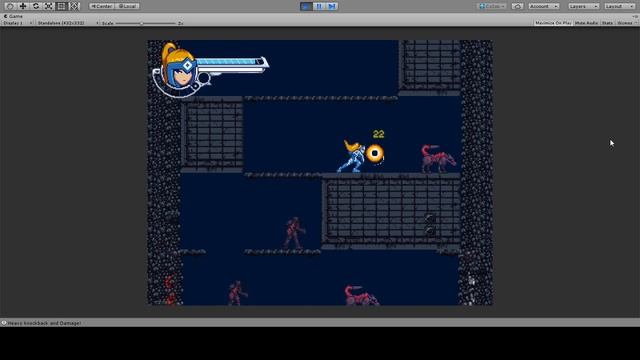Screen dimensions: 640x360
Task: Click the damage number 22
Action: [378, 134]
